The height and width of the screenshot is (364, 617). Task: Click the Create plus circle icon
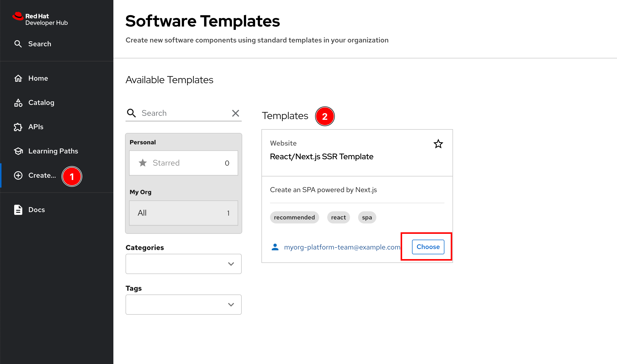click(18, 175)
